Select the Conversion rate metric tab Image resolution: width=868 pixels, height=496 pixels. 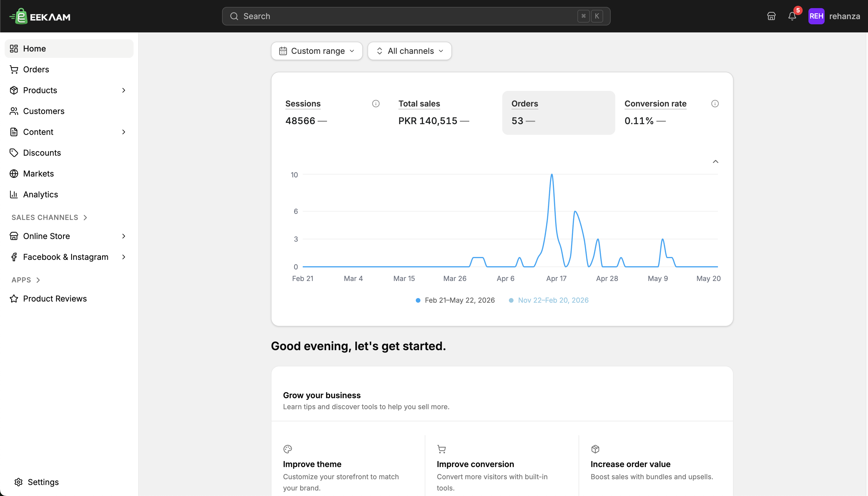click(672, 113)
